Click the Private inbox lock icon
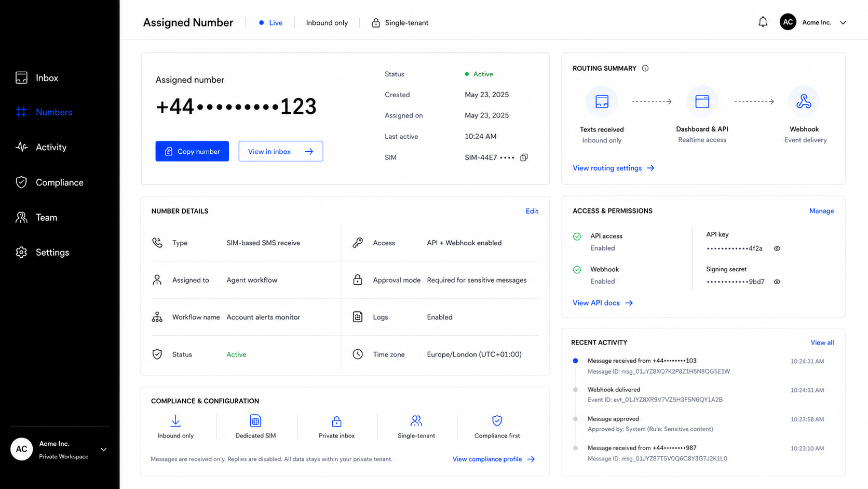This screenshot has width=868, height=489. click(x=336, y=421)
